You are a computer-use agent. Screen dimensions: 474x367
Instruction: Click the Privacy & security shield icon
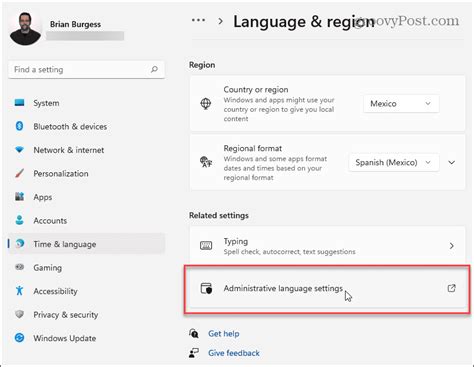coord(20,314)
